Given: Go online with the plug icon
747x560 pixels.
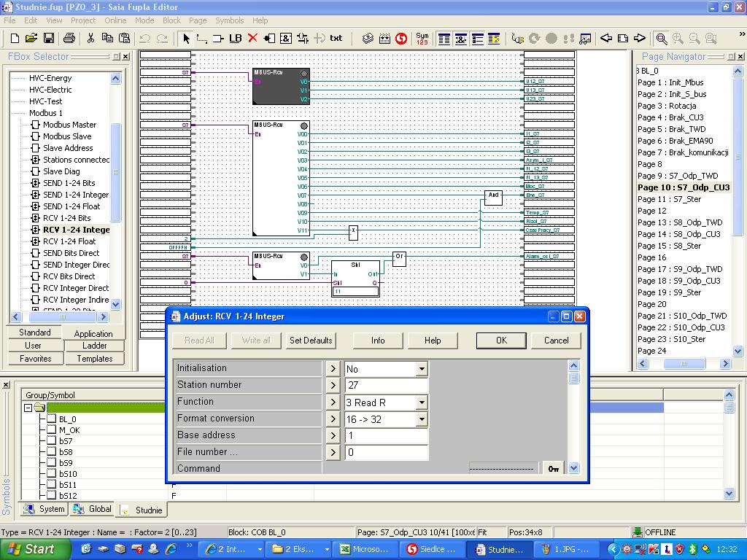Looking at the screenshot, I should pos(517,39).
